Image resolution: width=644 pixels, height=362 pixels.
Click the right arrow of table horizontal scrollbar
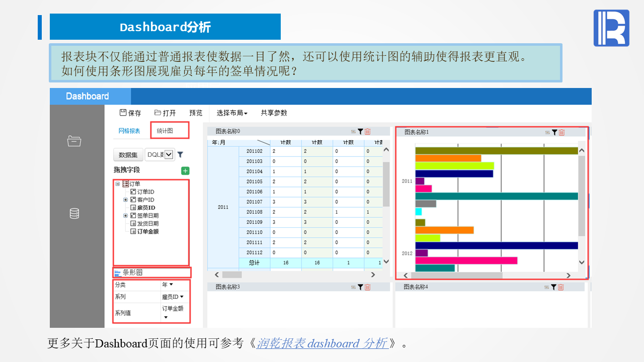pyautogui.click(x=373, y=275)
